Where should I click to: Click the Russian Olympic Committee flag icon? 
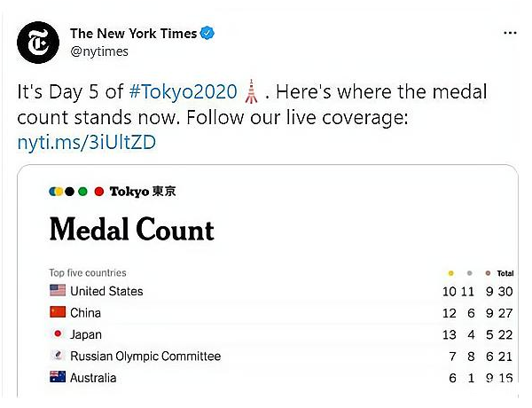(x=57, y=356)
